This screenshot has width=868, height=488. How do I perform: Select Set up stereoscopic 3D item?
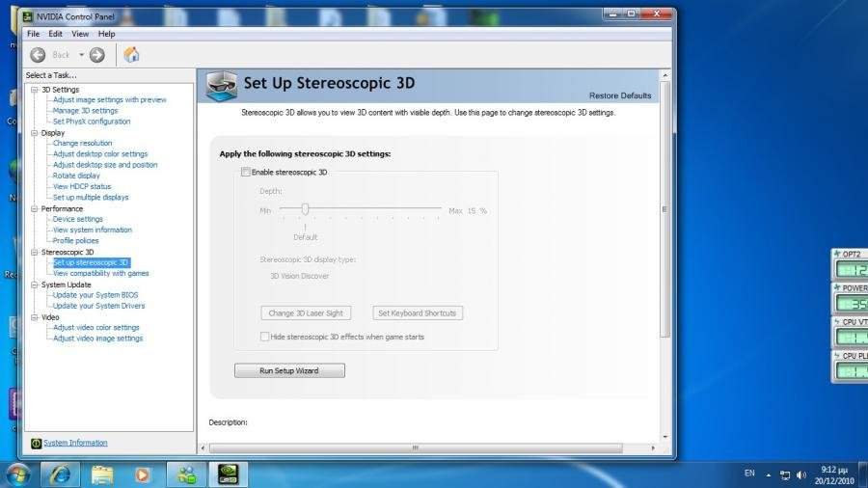point(92,263)
